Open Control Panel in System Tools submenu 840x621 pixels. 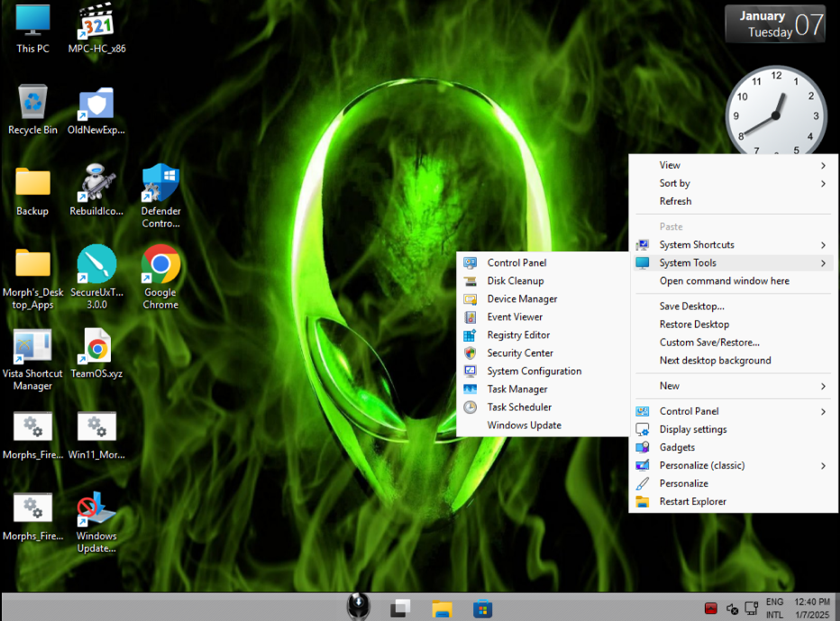pos(543,262)
